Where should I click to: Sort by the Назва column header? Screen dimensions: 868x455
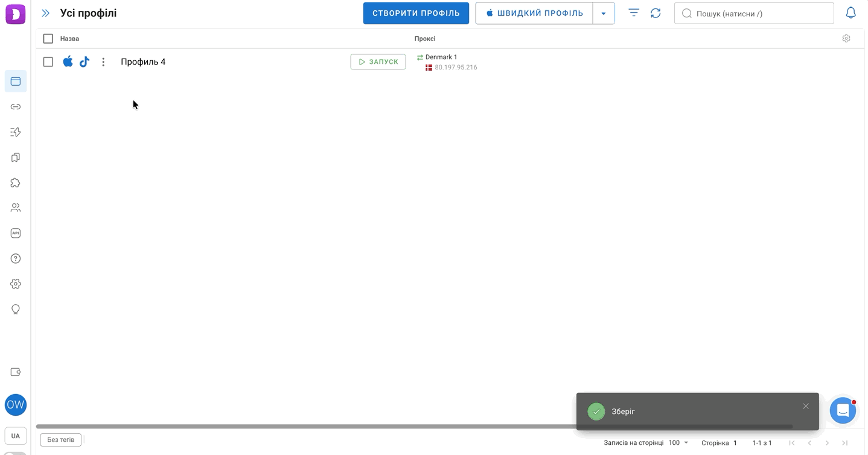point(69,39)
